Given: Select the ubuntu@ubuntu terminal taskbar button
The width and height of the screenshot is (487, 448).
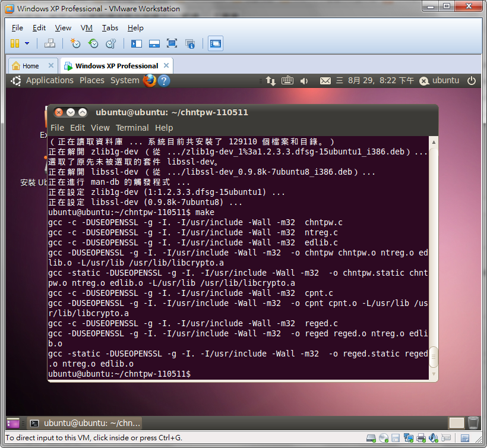Looking at the screenshot, I should [85, 423].
